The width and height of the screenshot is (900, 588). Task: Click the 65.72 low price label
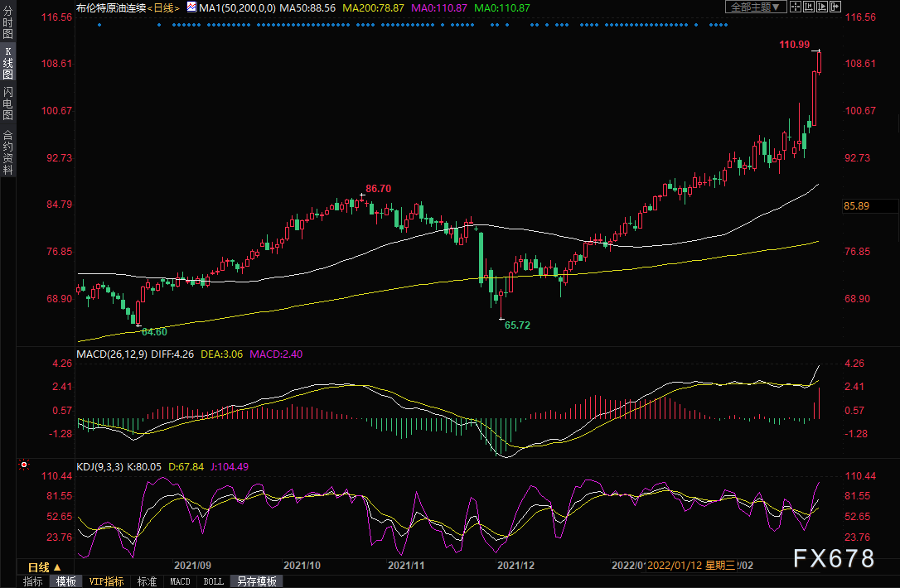click(517, 325)
